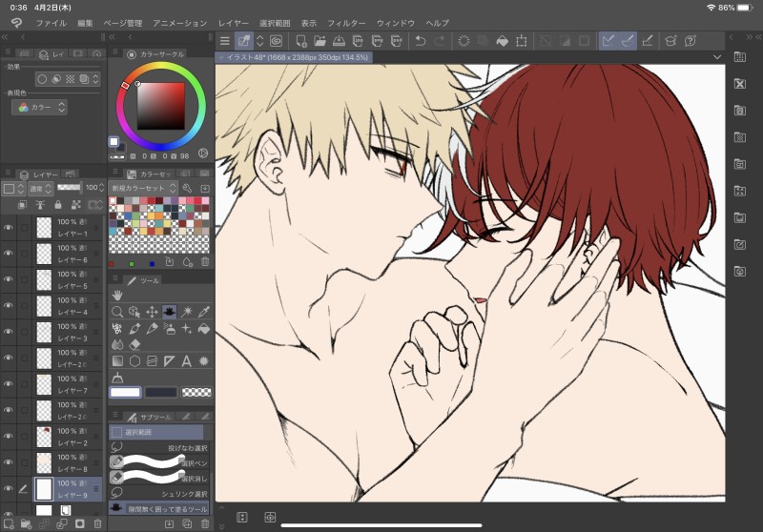Click the new document icon in command bar
Viewport: 763px width, 532px height.
(300, 41)
